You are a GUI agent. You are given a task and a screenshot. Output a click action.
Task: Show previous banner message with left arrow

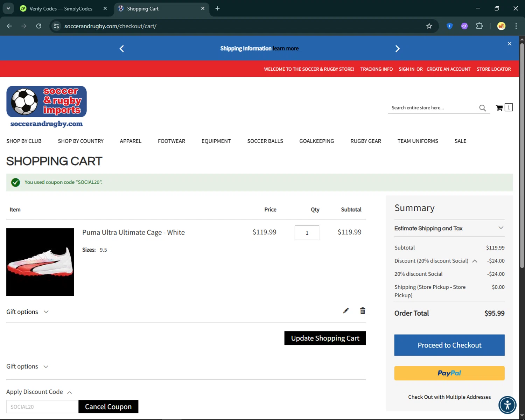tap(122, 49)
